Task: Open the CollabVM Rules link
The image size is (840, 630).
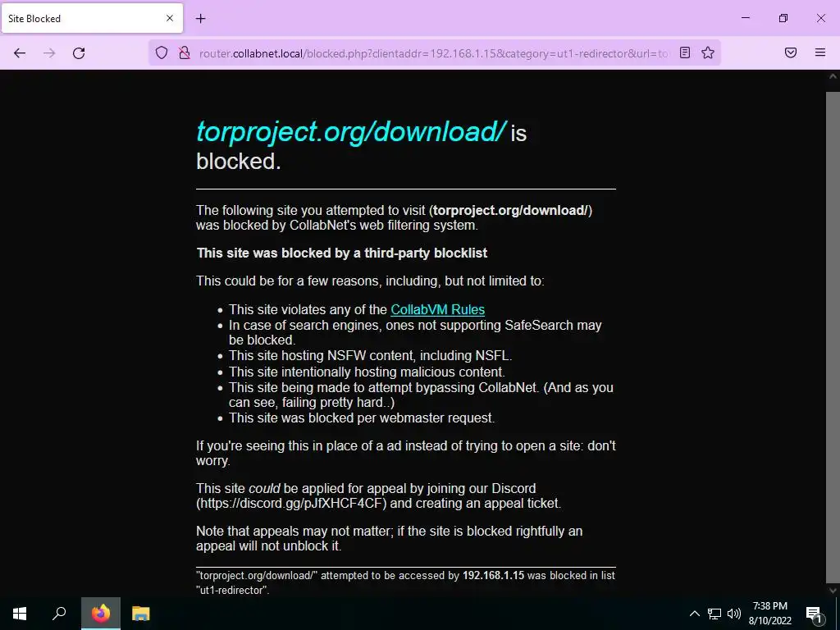Action: click(x=437, y=309)
